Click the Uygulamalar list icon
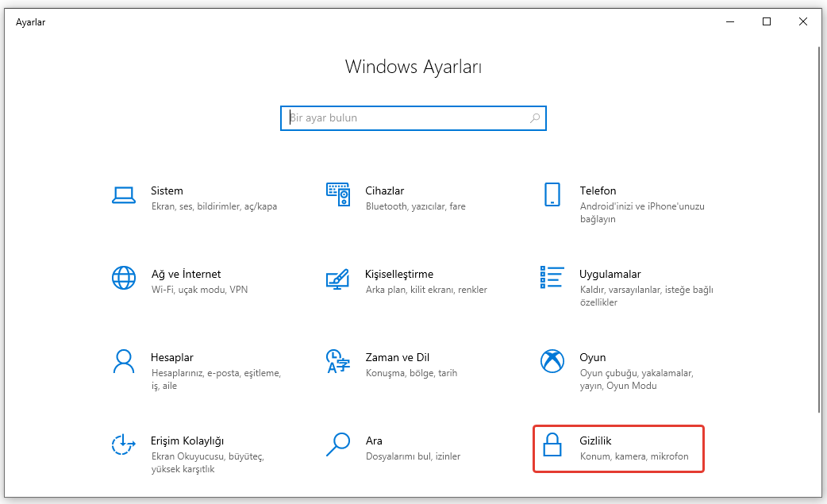 pyautogui.click(x=552, y=278)
